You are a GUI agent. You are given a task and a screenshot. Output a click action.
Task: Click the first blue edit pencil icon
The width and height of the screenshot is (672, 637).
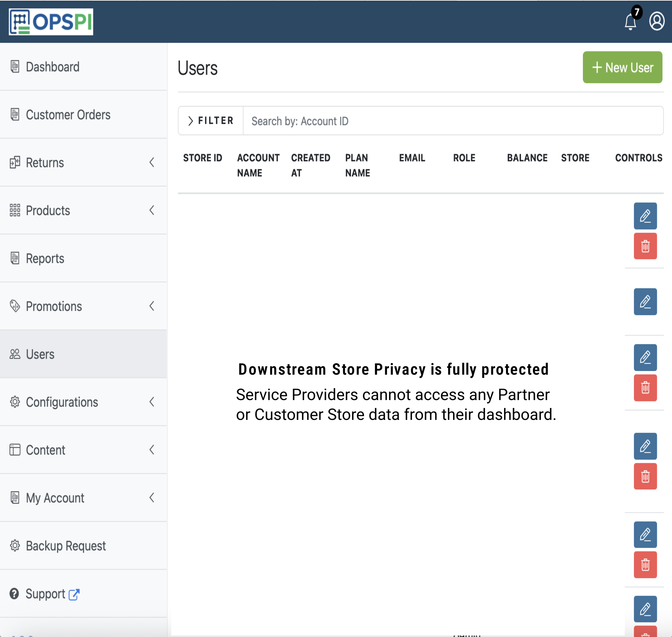645,216
